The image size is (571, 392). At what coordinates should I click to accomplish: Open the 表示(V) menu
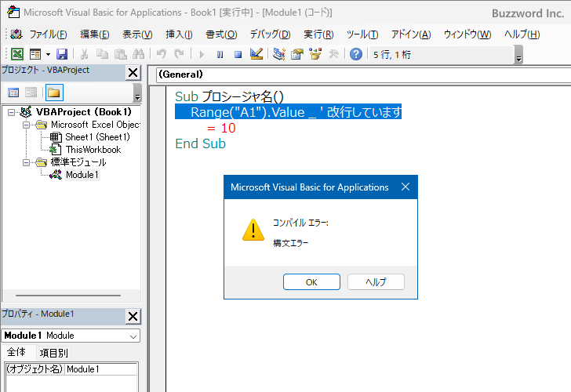point(137,34)
